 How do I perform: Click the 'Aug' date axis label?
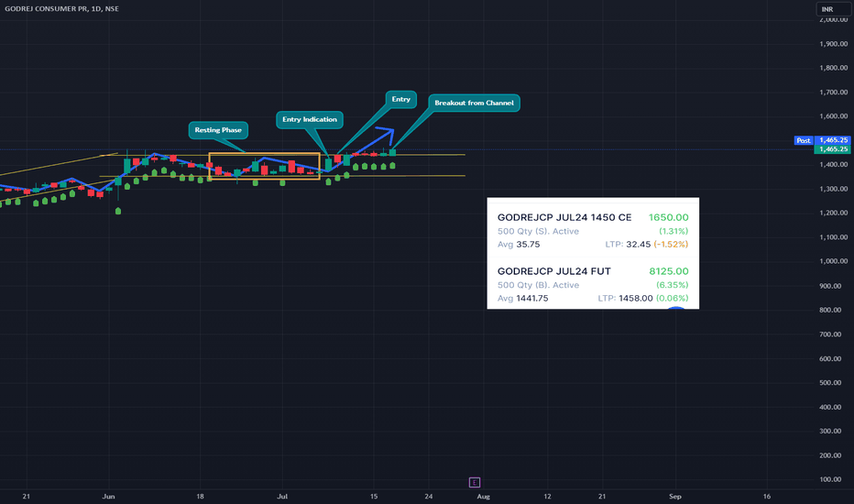483,497
